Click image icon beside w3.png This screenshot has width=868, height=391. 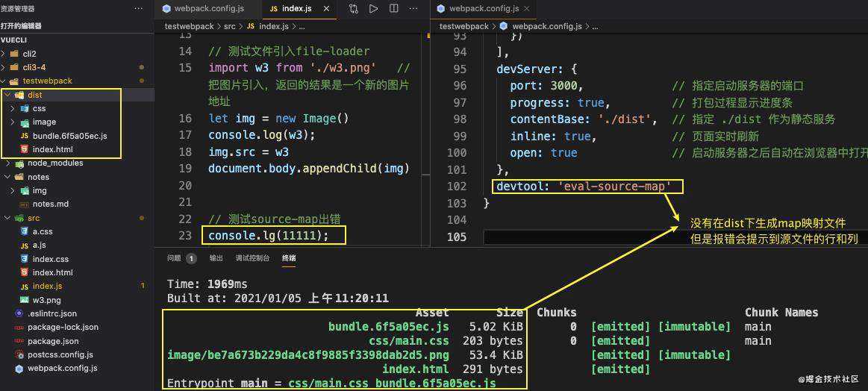[24, 300]
